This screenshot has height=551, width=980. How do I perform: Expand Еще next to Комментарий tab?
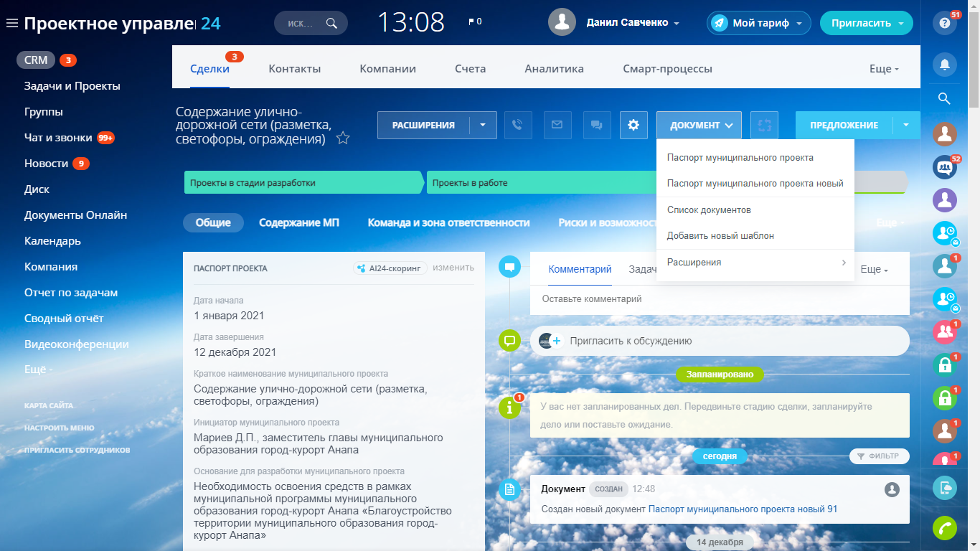tap(874, 269)
